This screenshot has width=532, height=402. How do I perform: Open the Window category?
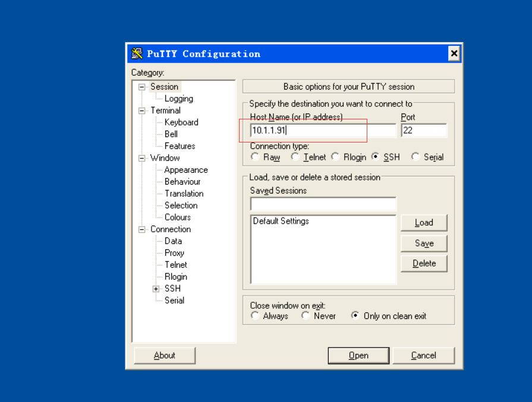[x=165, y=158]
